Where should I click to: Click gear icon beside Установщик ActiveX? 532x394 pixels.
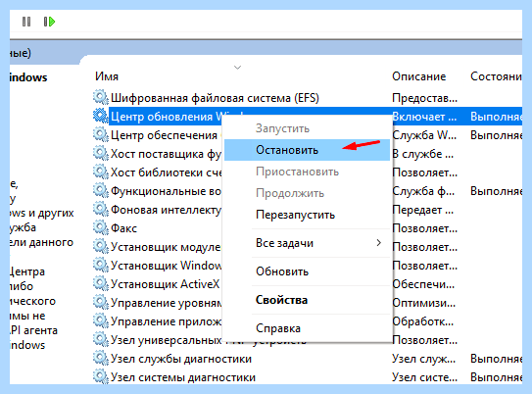click(x=101, y=283)
